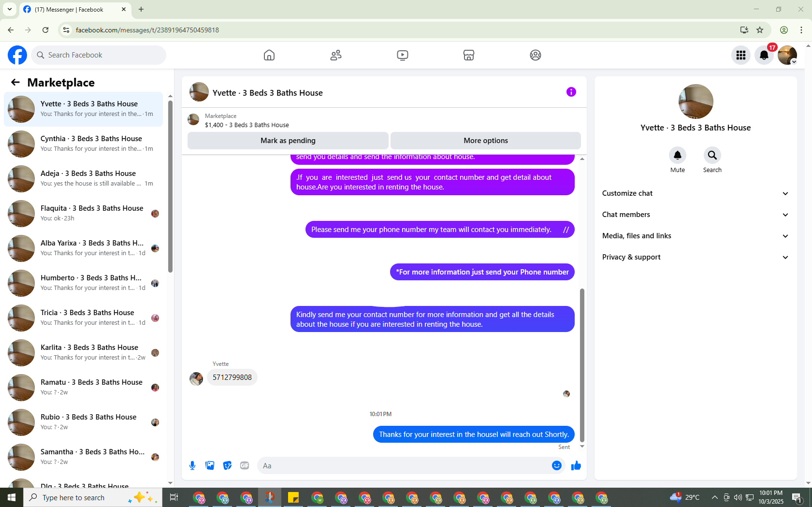812x507 pixels.
Task: Open the $1,400 3 Beds 3 Baths listing link
Action: (x=246, y=125)
